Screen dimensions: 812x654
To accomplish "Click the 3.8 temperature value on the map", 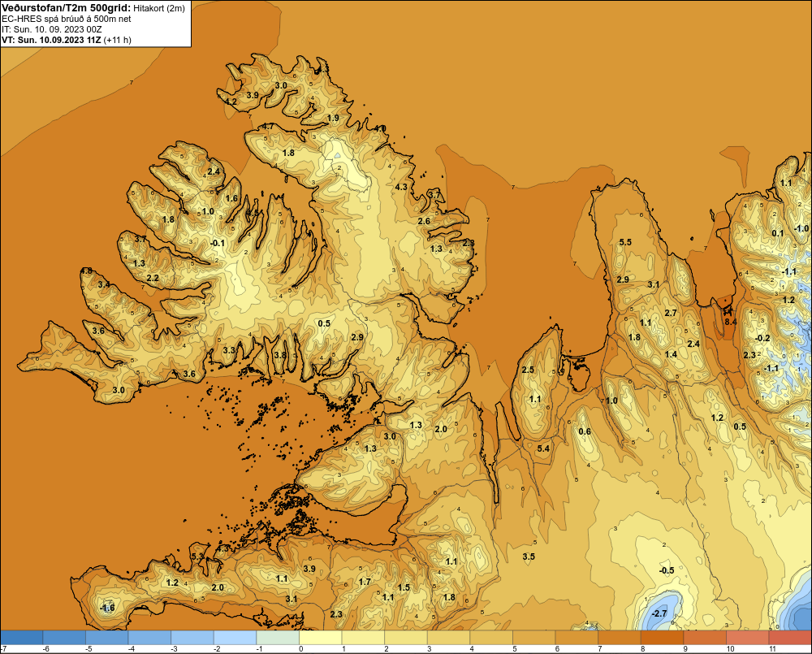I will (x=279, y=355).
